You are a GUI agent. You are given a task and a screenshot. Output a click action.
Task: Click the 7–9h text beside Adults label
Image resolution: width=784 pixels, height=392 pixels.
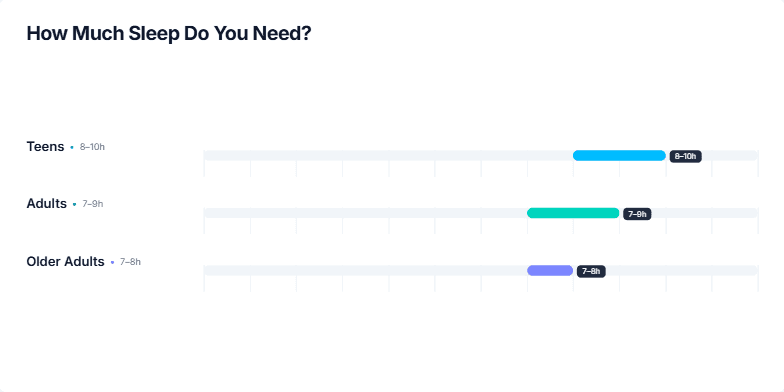[93, 204]
